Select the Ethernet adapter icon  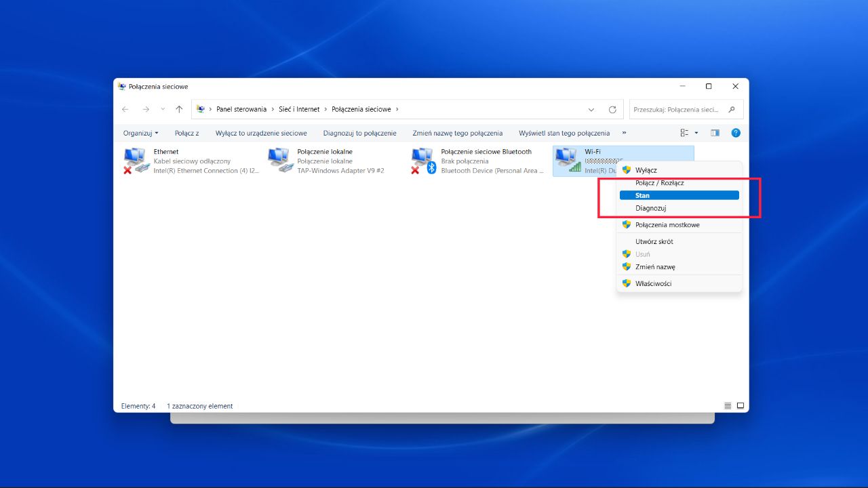click(136, 161)
